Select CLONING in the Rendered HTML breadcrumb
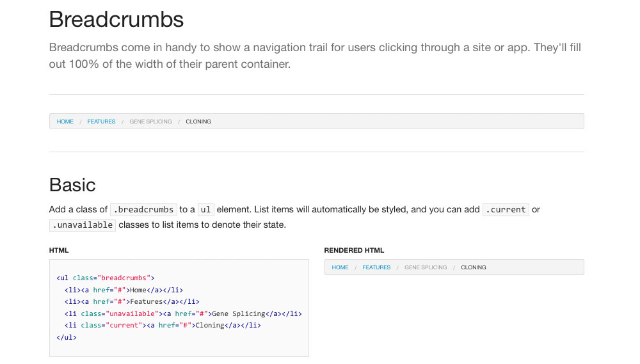Viewport: 640px width, 364px height. [x=474, y=267]
